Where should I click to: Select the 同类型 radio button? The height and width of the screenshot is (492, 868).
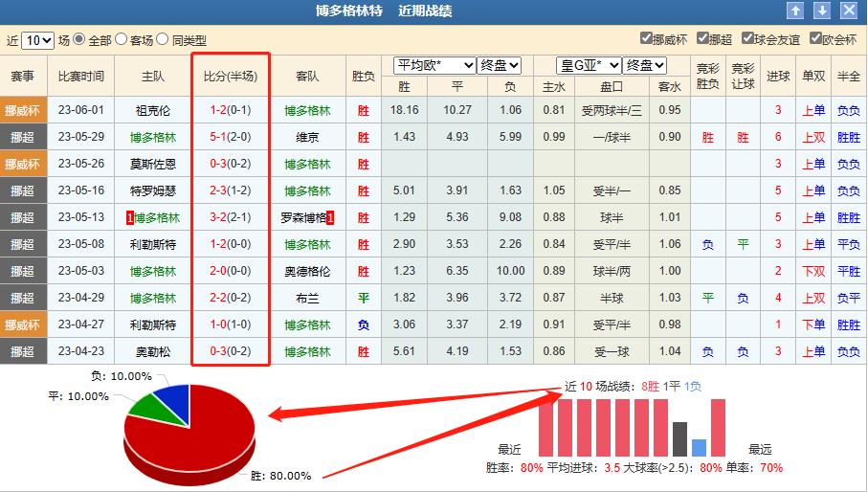162,38
